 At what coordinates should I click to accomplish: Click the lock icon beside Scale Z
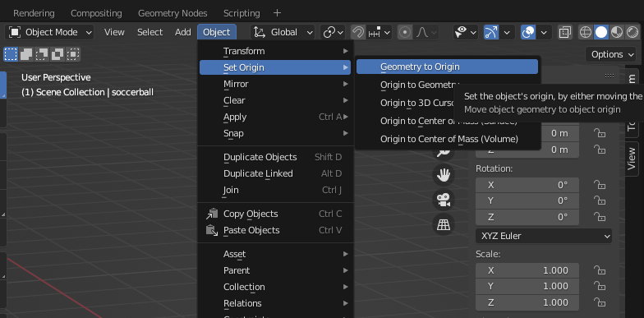(x=600, y=302)
